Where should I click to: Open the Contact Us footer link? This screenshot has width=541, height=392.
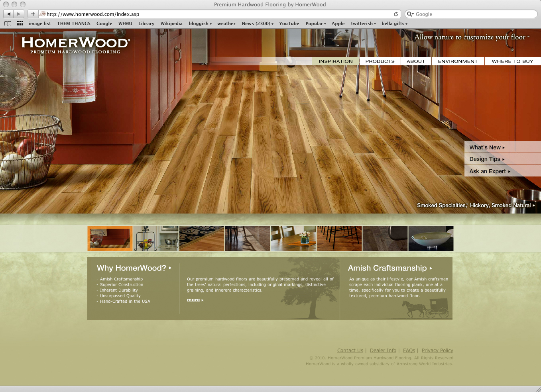[350, 351]
